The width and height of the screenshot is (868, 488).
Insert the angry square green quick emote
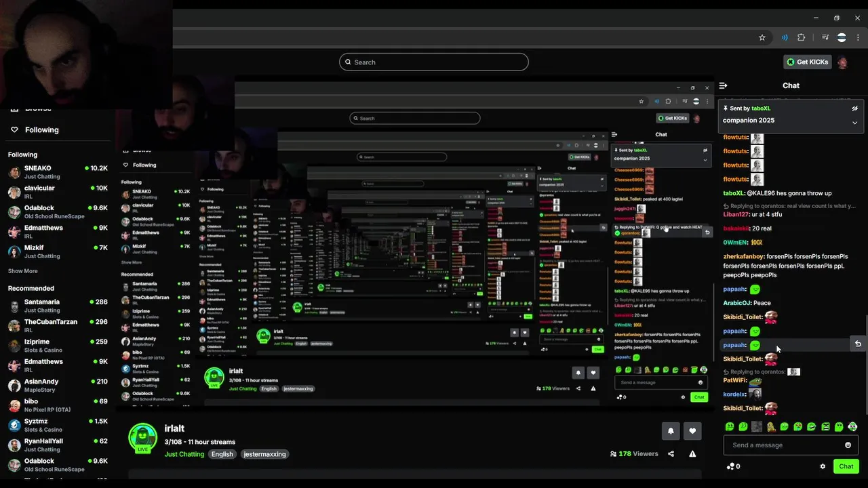[825, 426]
